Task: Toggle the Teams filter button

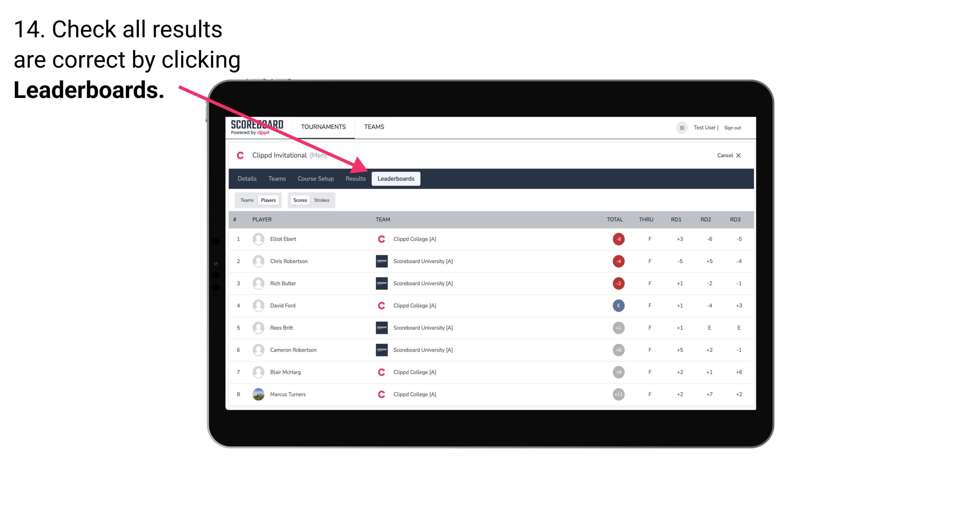Action: [x=246, y=200]
